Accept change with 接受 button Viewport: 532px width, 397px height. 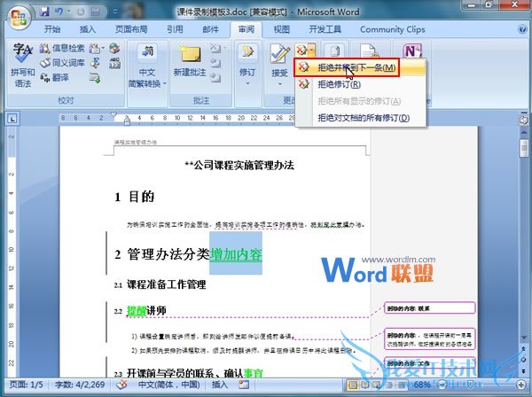pos(279,61)
